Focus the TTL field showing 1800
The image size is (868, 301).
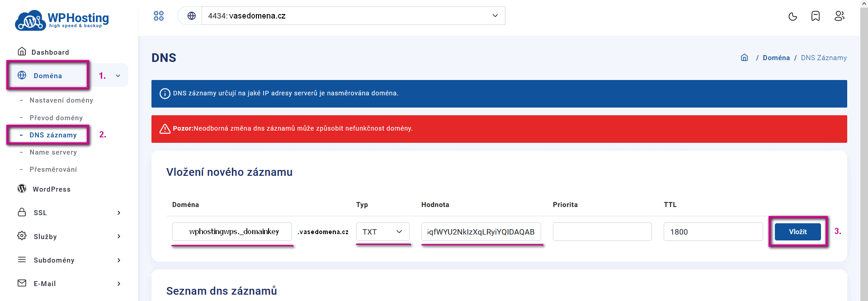click(x=712, y=232)
